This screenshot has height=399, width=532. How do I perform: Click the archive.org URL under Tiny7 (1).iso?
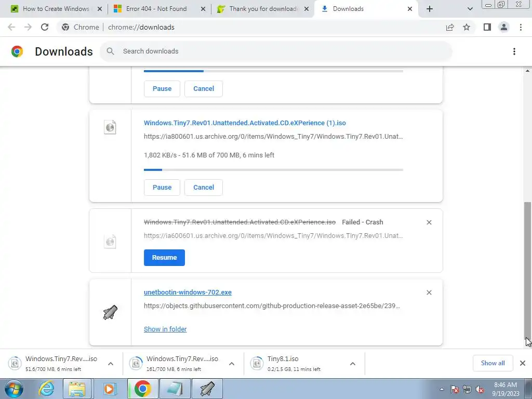273,137
